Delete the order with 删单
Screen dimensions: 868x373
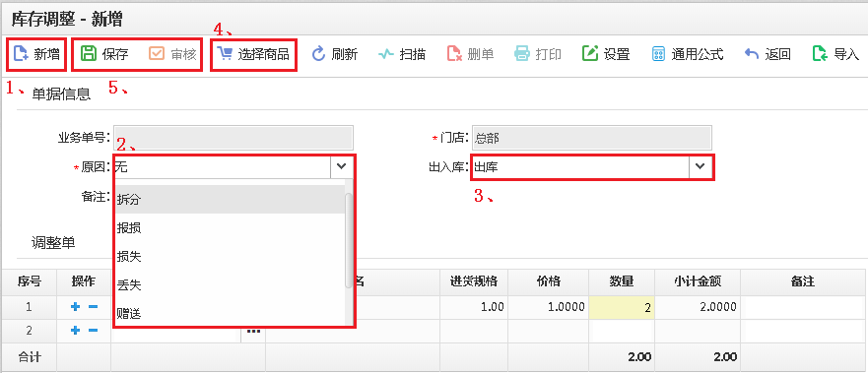tap(470, 54)
